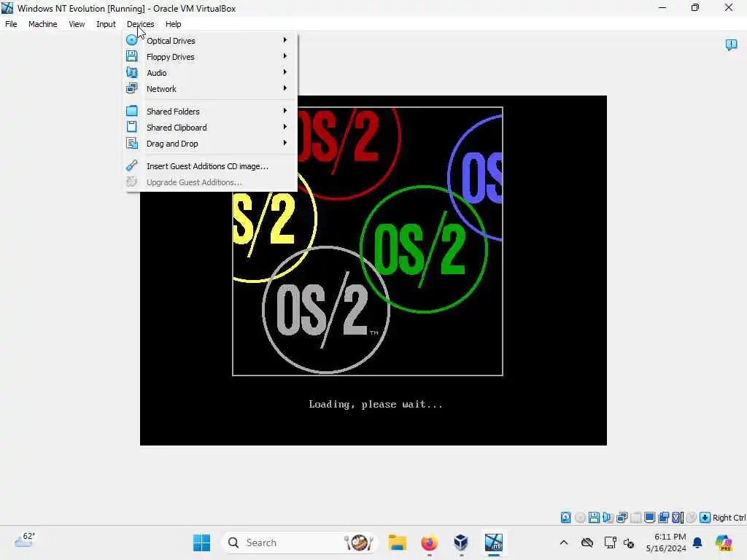The height and width of the screenshot is (560, 747).
Task: Restore down the VirtualBox window
Action: [695, 8]
